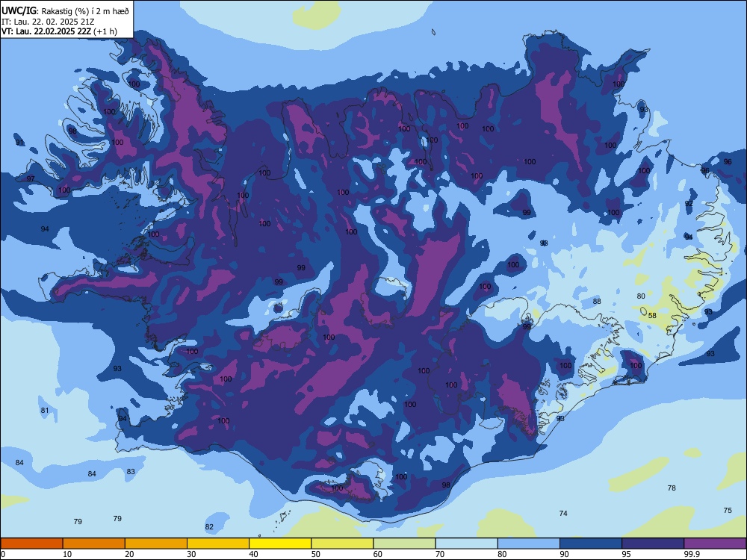This screenshot has height=560, width=747.
Task: Click legend tick label '60'
Action: [x=378, y=554]
